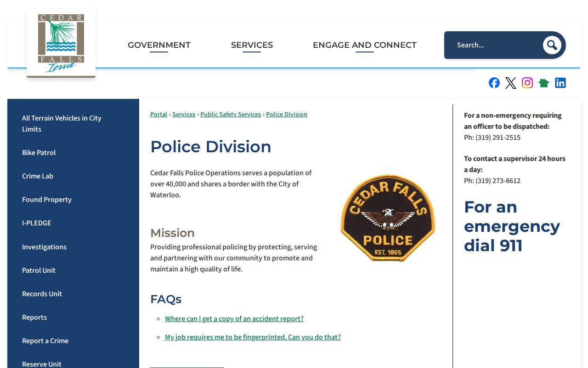Open the Facebook page icon

494,83
